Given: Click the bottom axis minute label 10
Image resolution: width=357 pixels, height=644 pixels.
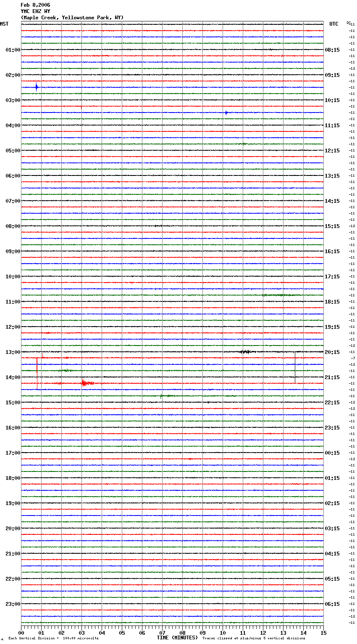Looking at the screenshot, I should (x=223, y=633).
